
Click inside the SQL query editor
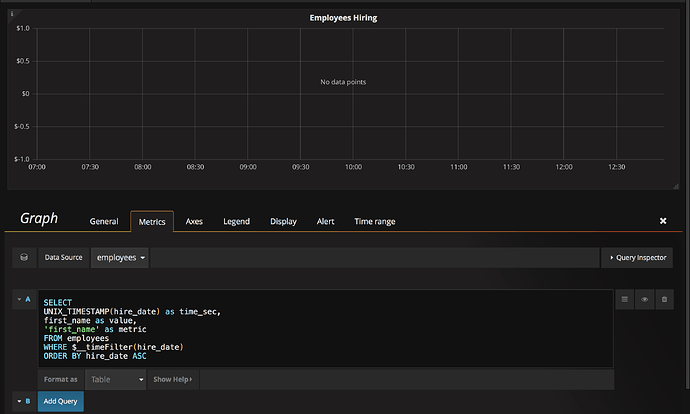pos(326,328)
